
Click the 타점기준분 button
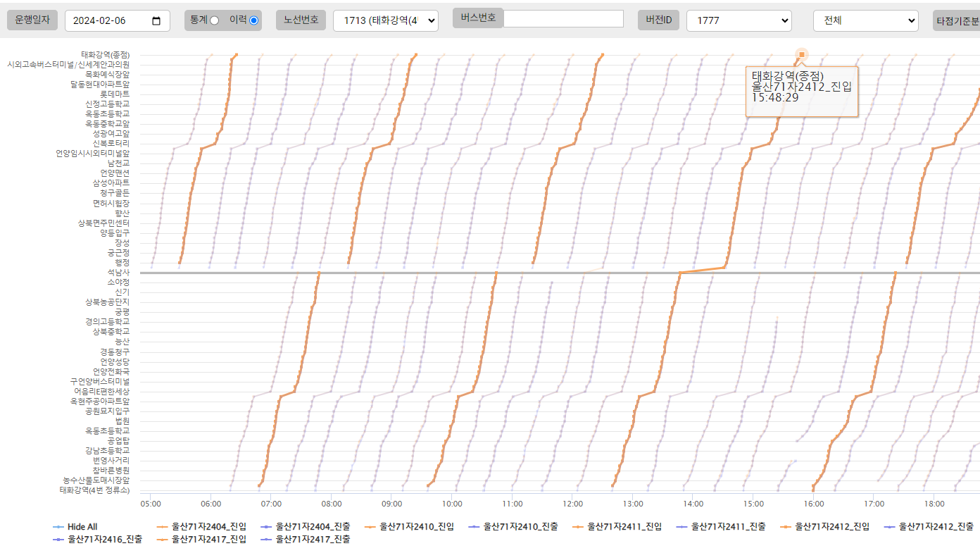click(x=956, y=20)
